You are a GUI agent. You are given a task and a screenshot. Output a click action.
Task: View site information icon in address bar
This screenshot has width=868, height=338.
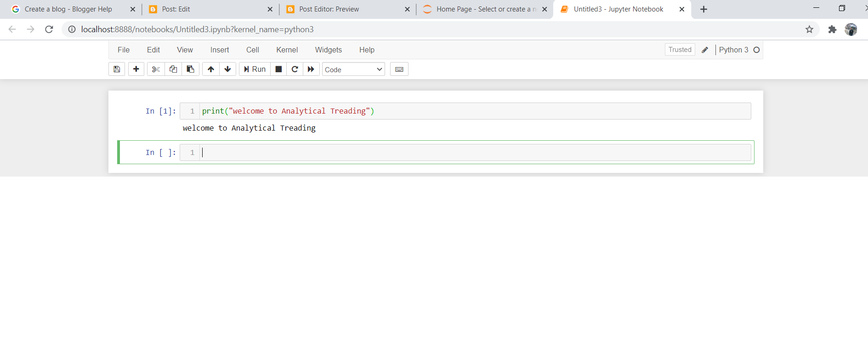tap(72, 29)
